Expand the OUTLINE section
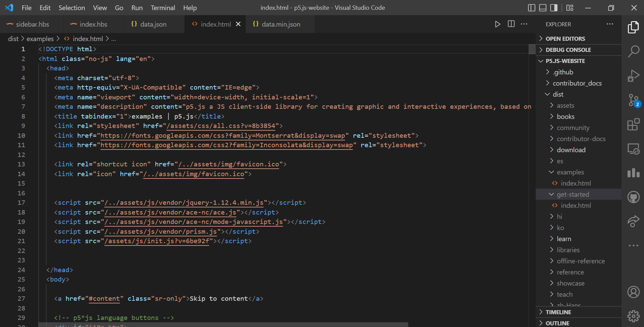Image resolution: width=644 pixels, height=327 pixels. pyautogui.click(x=578, y=323)
